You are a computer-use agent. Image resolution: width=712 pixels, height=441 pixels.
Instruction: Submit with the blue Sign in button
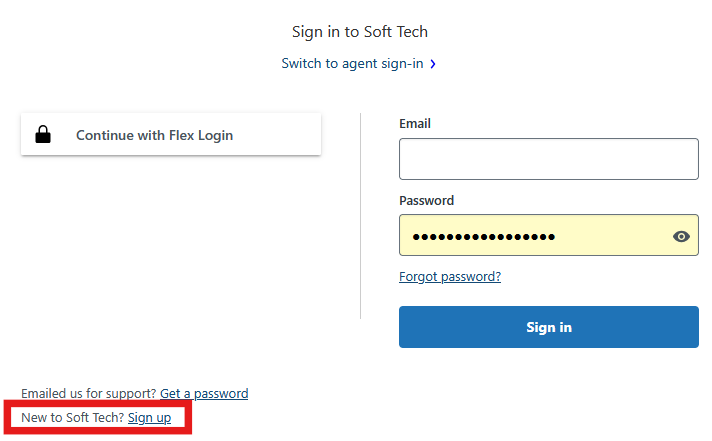point(549,327)
